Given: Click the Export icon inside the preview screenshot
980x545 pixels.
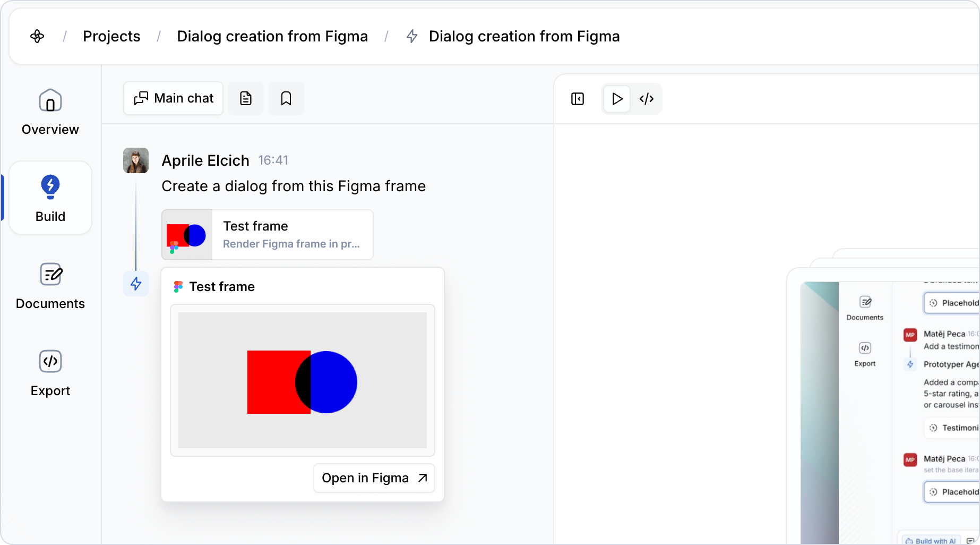Looking at the screenshot, I should 865,348.
